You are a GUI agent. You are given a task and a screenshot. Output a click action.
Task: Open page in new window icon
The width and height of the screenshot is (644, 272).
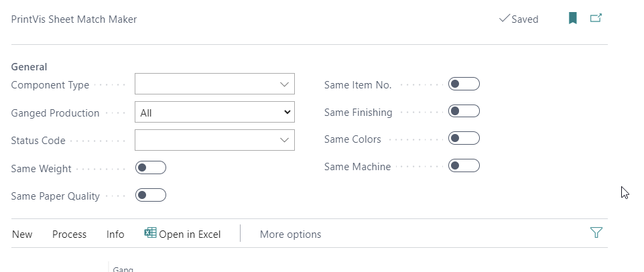(596, 19)
